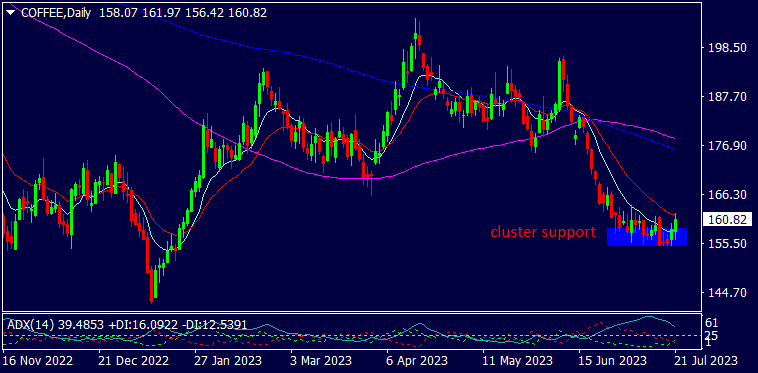Click the 15 Jun 2023 date label
Screen dimensions: 758x373
point(613,361)
